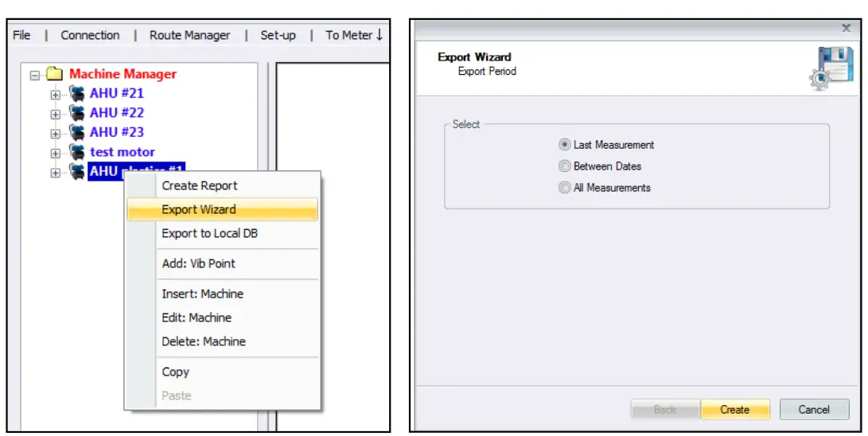Viewport: 868px width, 436px height.
Task: Click the test motor machine icon
Action: [77, 152]
